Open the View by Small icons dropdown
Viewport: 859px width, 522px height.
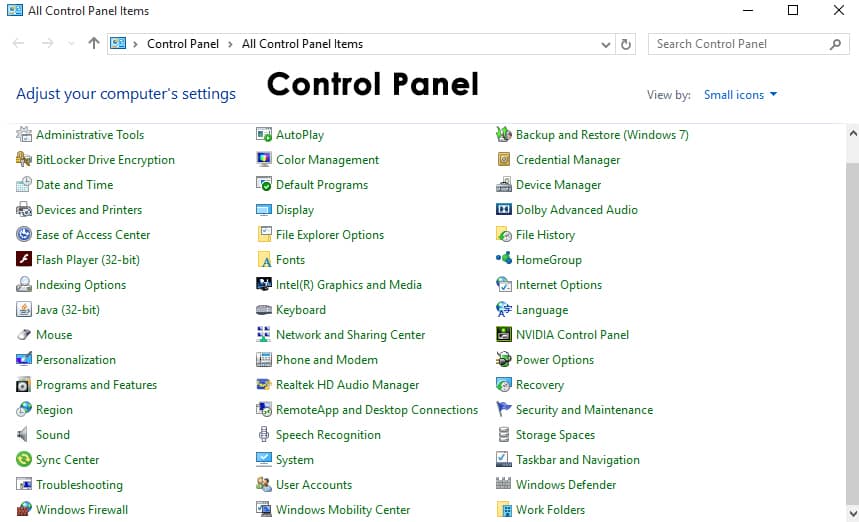point(740,95)
